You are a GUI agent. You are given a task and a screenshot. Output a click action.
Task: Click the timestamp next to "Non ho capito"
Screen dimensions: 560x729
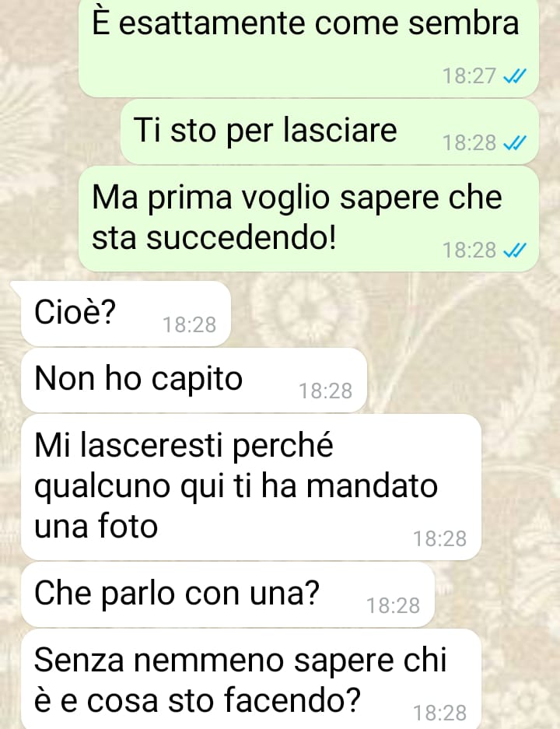[325, 391]
